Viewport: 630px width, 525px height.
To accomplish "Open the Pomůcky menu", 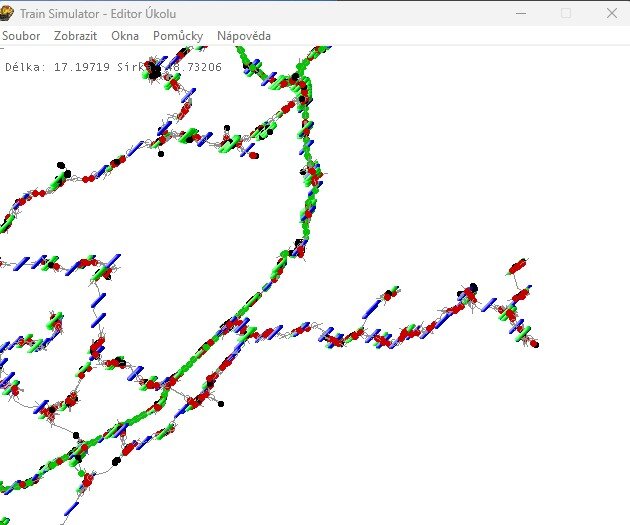I will click(x=178, y=36).
